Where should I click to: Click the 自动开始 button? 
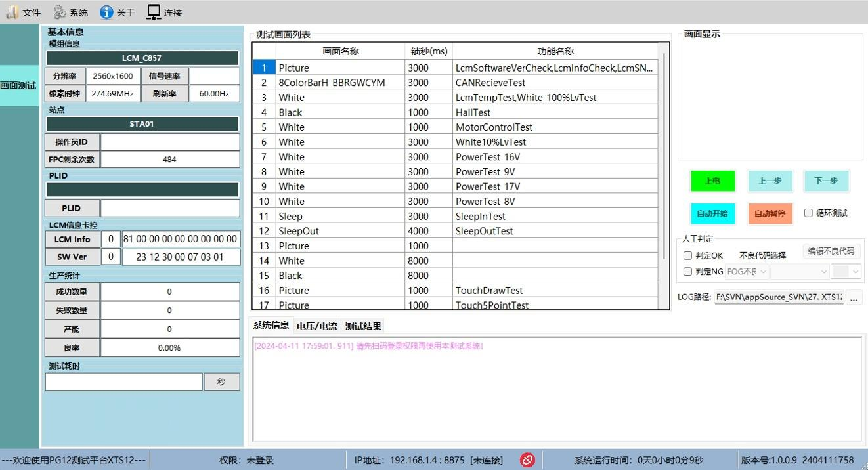[x=712, y=213]
